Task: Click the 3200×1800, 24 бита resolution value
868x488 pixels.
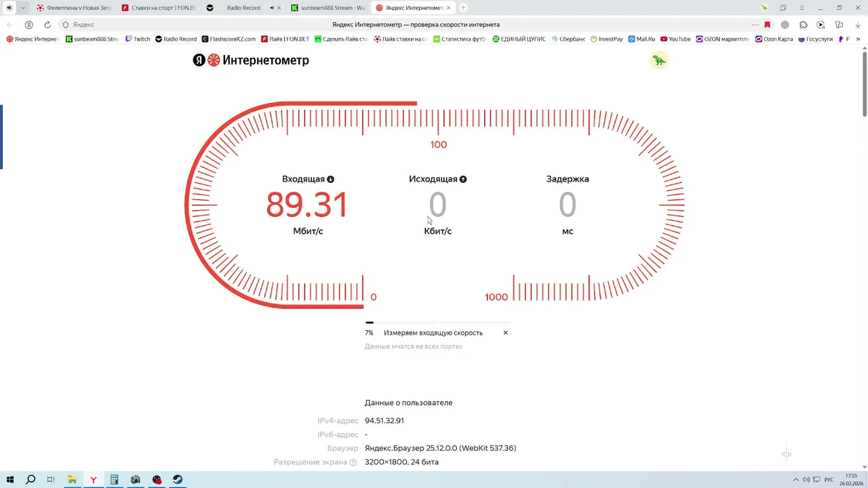Action: pos(401,462)
